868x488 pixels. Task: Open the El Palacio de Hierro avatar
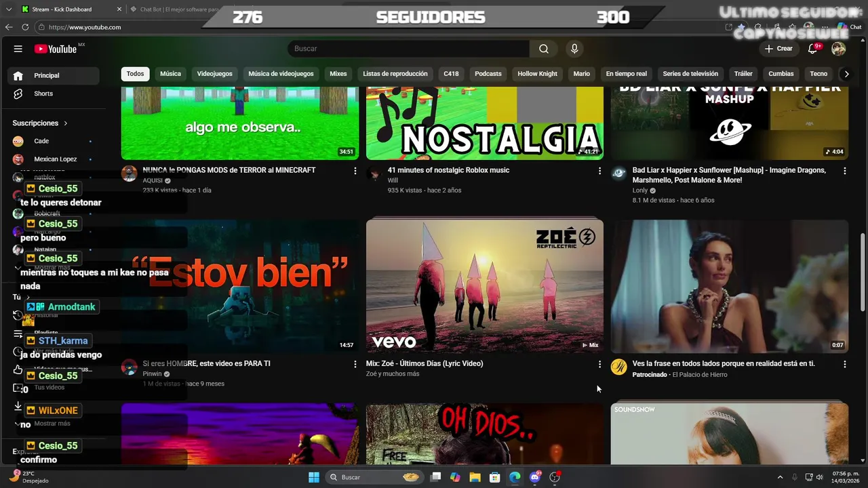tap(618, 367)
